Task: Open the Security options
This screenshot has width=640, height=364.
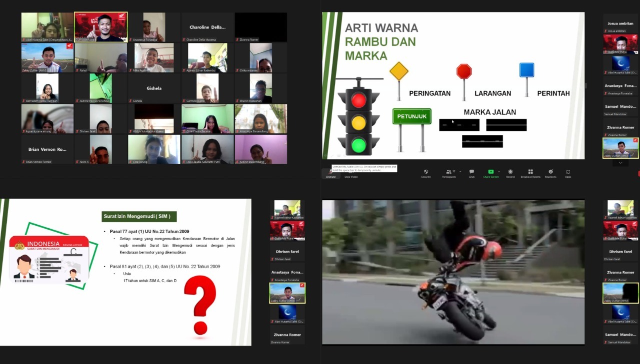Action: pyautogui.click(x=425, y=172)
